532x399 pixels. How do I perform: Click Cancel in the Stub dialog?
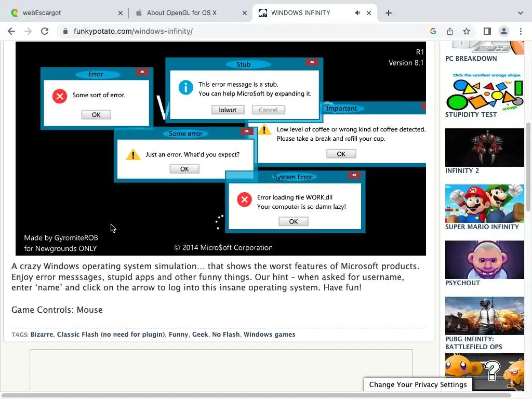click(x=268, y=110)
